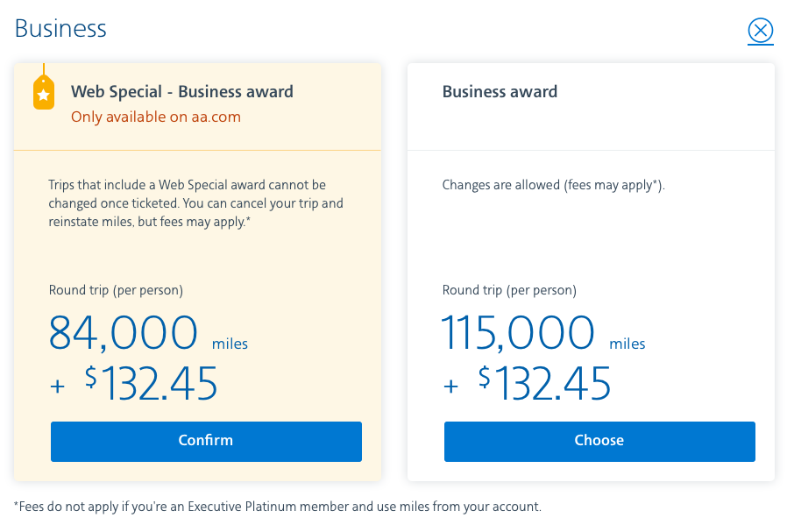Click the plus sign in Web Special card
This screenshot has height=532, width=787.
pyautogui.click(x=58, y=386)
